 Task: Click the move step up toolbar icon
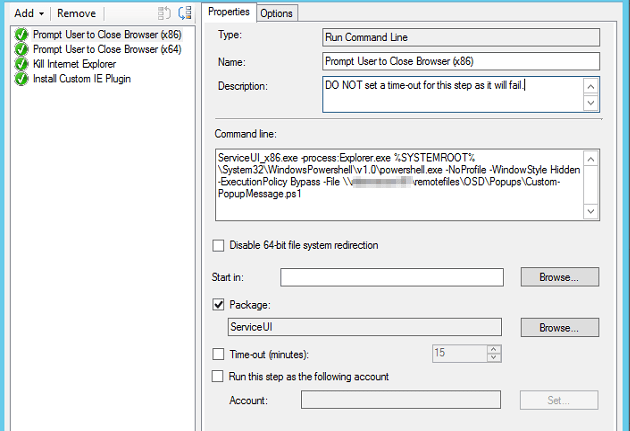(164, 13)
